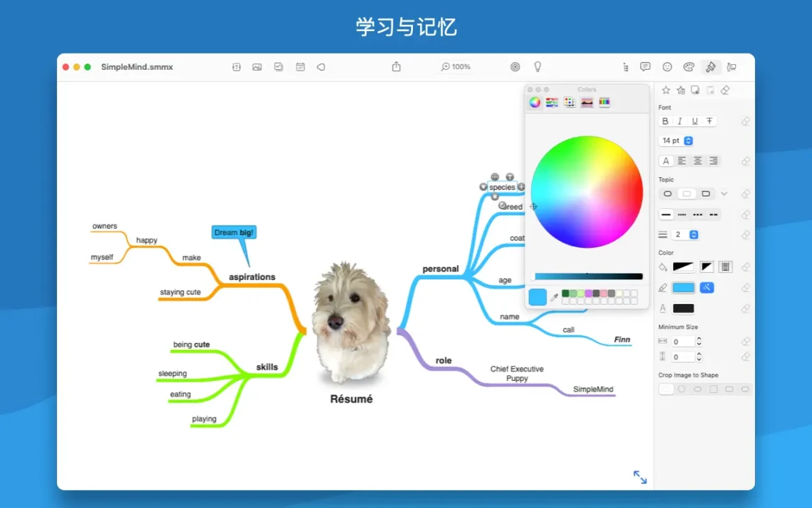Pick a hue on the color wheel
Viewport: 812px width, 508px height.
(x=586, y=192)
